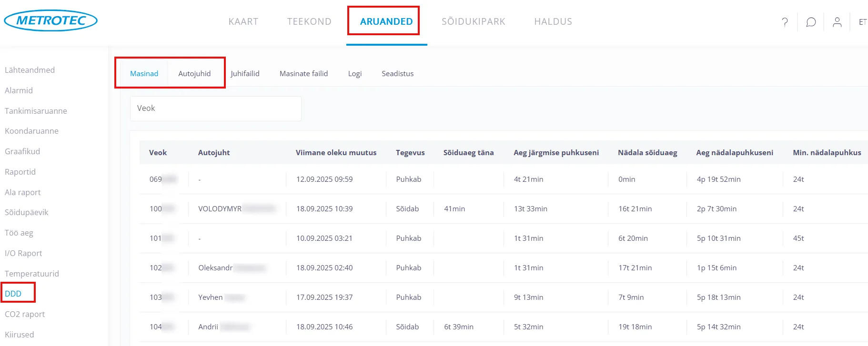Switch to the KAART tab
The image size is (868, 346).
243,21
